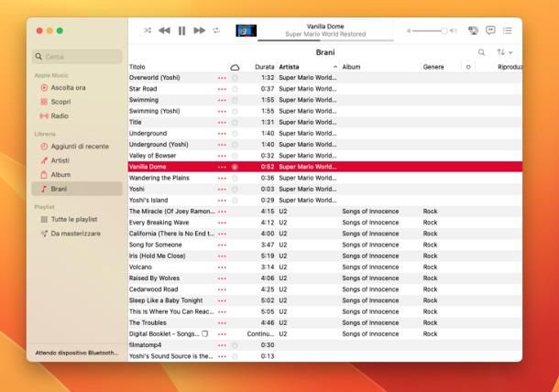Click cloud status icon for Underground

click(x=235, y=134)
